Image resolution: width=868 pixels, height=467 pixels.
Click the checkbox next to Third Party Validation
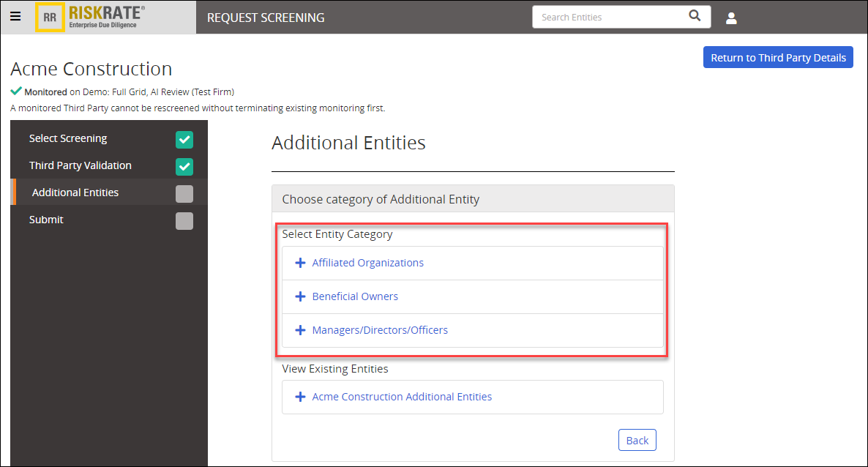coord(184,166)
